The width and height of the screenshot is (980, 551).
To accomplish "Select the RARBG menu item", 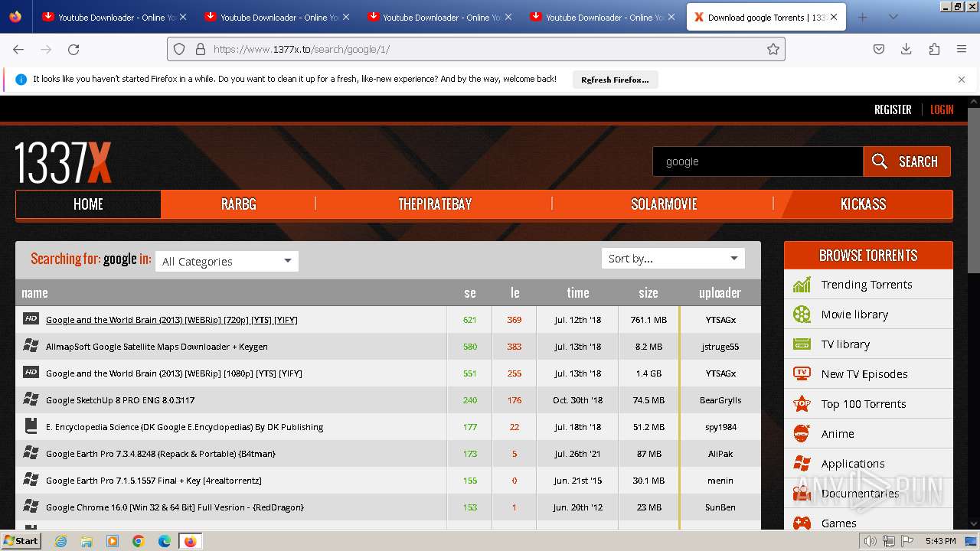I will coord(239,204).
